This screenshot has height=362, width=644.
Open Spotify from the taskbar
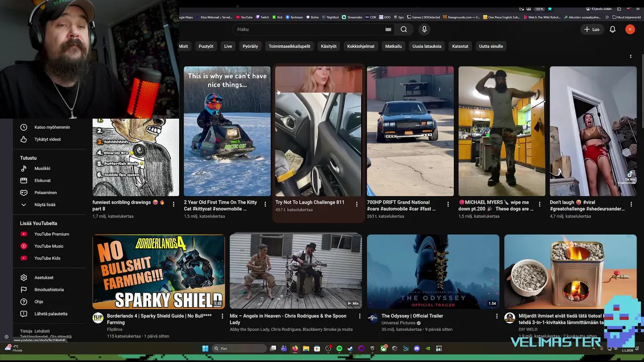pyautogui.click(x=339, y=348)
